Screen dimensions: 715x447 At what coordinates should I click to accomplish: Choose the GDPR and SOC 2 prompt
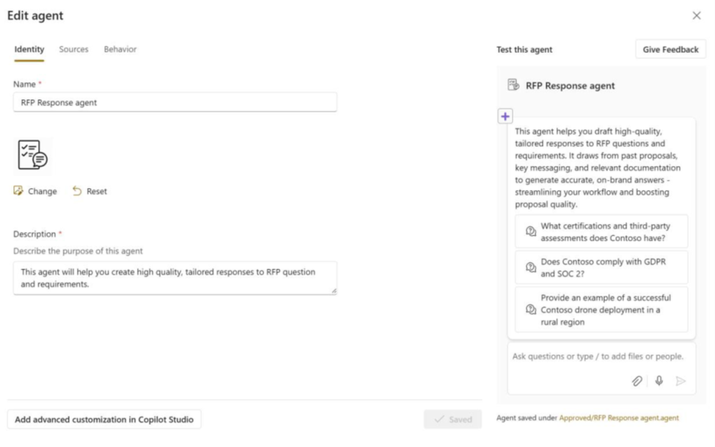pos(601,268)
